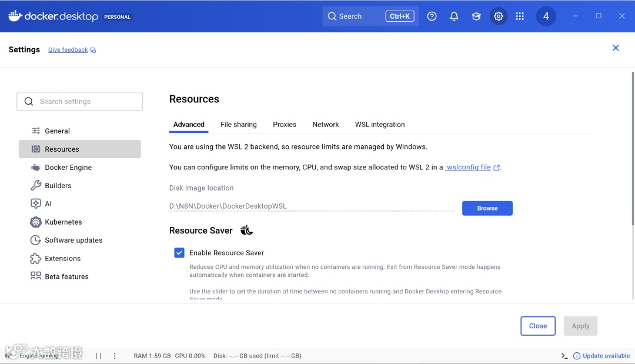This screenshot has height=364, width=635.
Task: Click the Browse button
Action: tap(487, 208)
